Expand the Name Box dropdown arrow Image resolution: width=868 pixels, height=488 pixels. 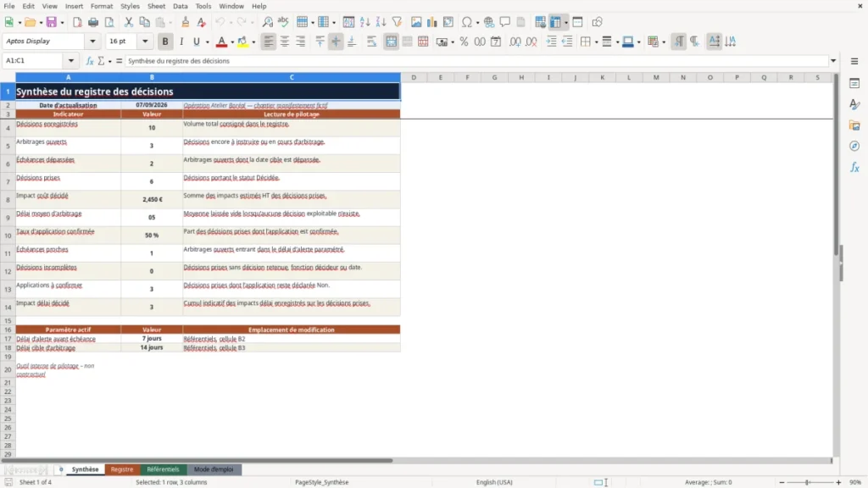tap(71, 61)
